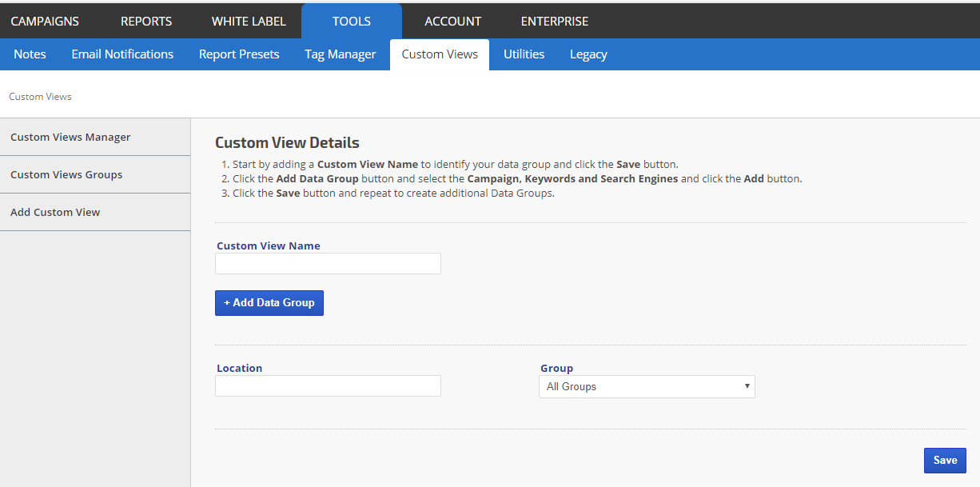Select Custom Views Groups in the sidebar
This screenshot has height=487, width=980.
[x=66, y=174]
